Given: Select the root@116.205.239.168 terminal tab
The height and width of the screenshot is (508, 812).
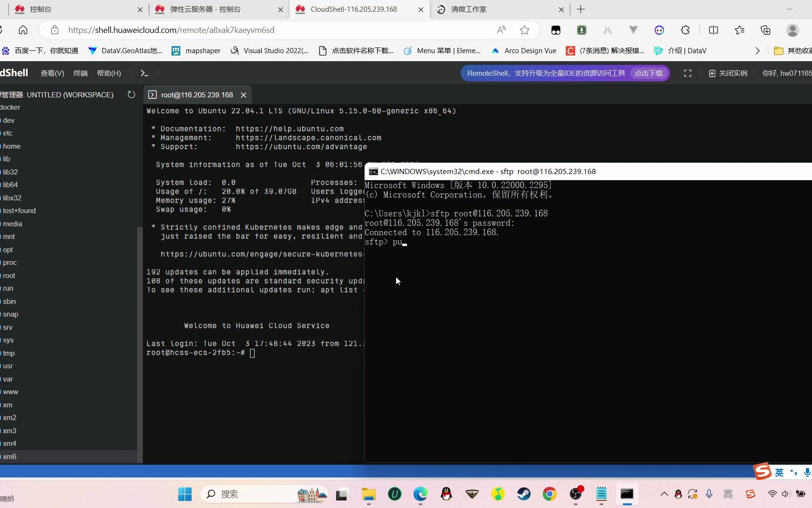Looking at the screenshot, I should point(197,95).
